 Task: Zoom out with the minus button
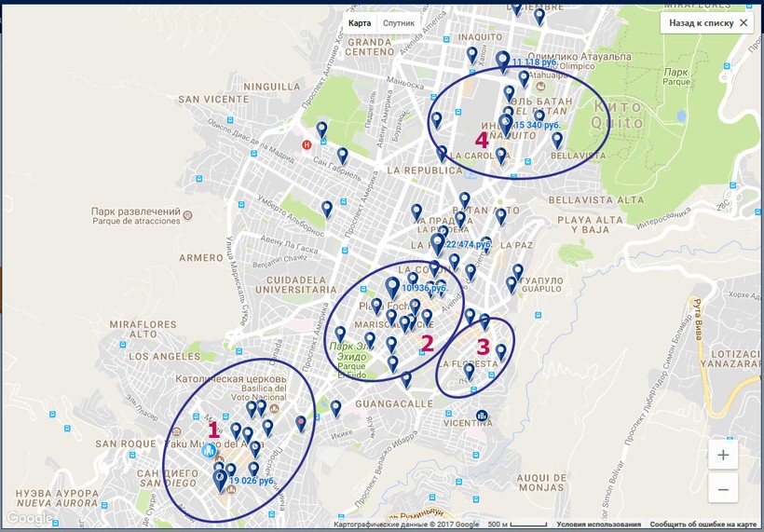pyautogui.click(x=723, y=488)
